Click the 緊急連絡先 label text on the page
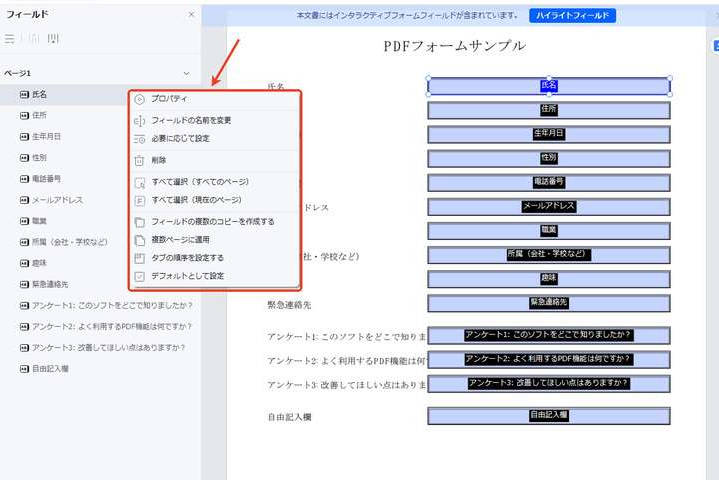 (289, 305)
